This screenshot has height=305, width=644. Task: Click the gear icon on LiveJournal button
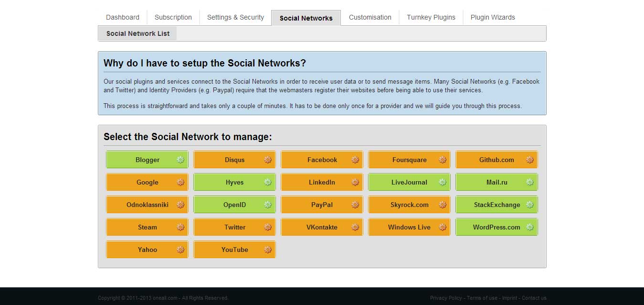coord(443,182)
